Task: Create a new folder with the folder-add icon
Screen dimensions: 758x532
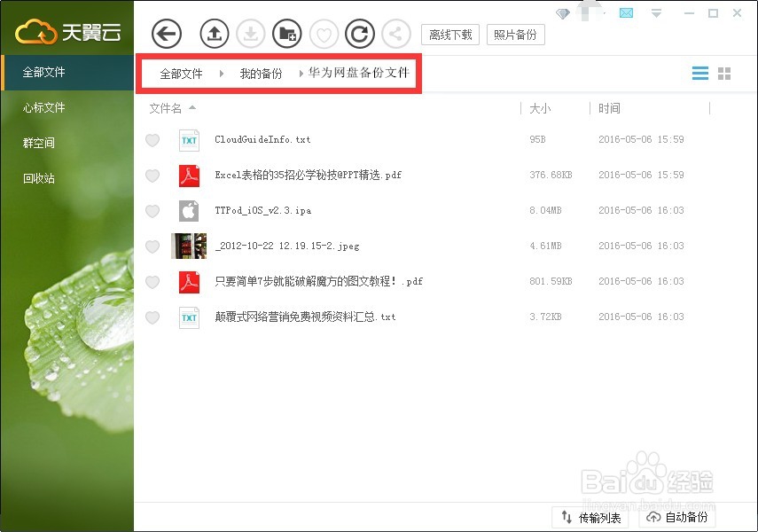Action: click(x=287, y=33)
